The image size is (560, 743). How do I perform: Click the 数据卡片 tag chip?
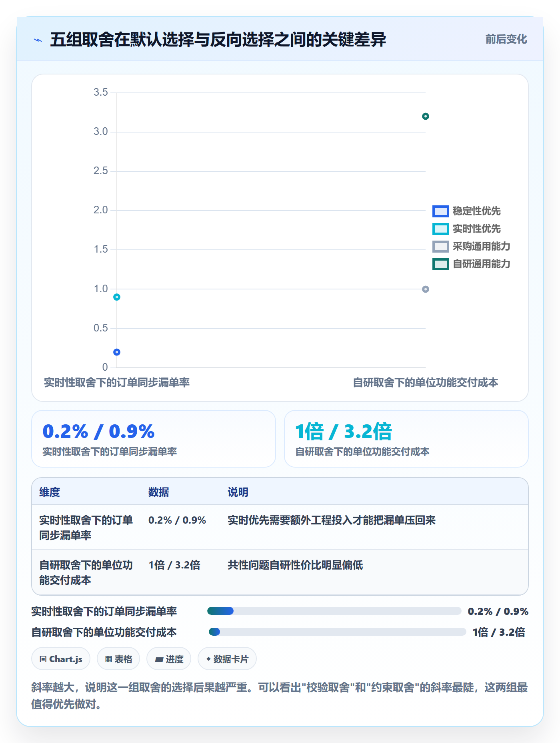click(x=227, y=659)
